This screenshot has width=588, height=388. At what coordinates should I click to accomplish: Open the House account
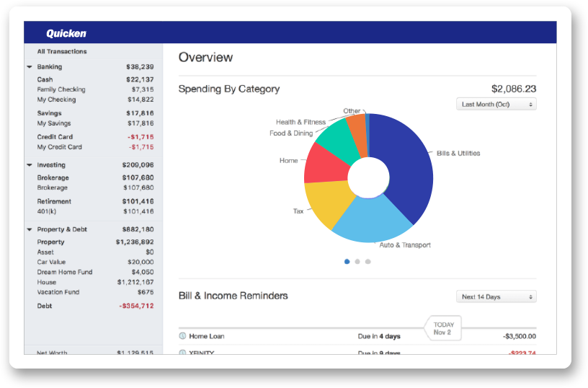95,282
